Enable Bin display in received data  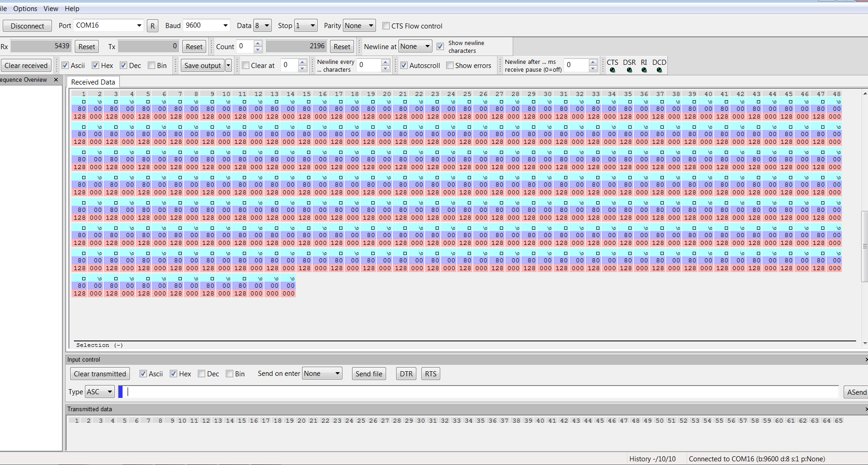point(151,66)
